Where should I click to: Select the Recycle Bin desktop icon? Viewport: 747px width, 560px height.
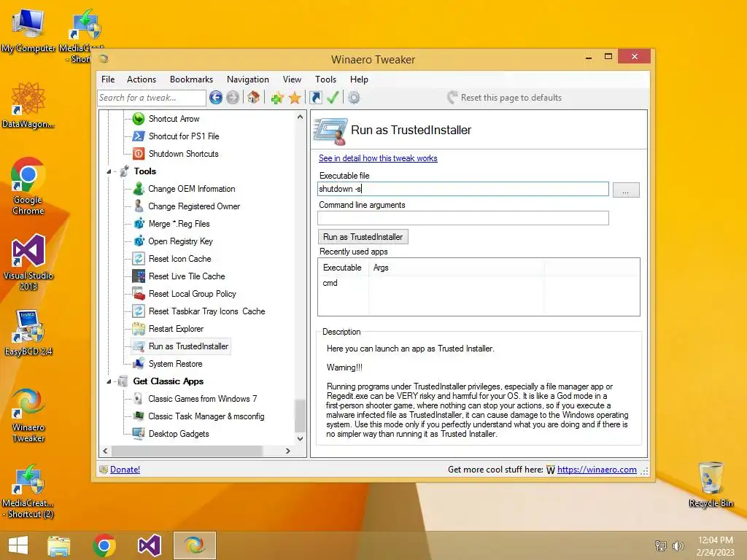click(x=711, y=485)
